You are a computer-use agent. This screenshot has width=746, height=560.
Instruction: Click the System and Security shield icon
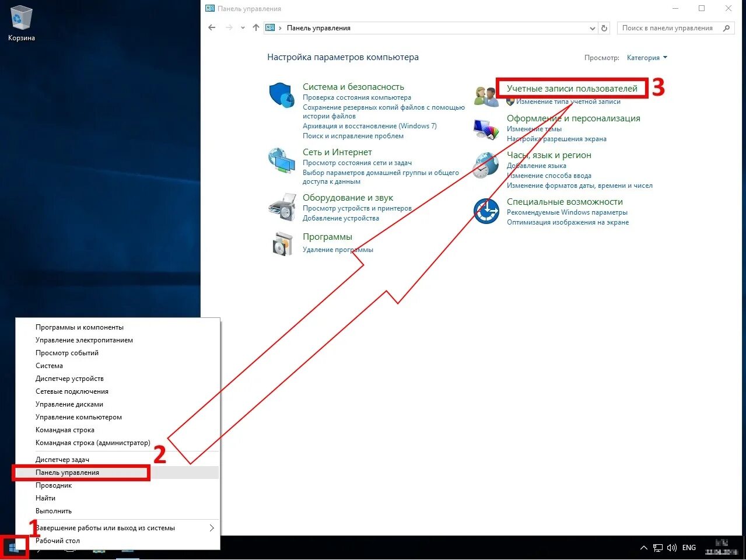pyautogui.click(x=281, y=95)
